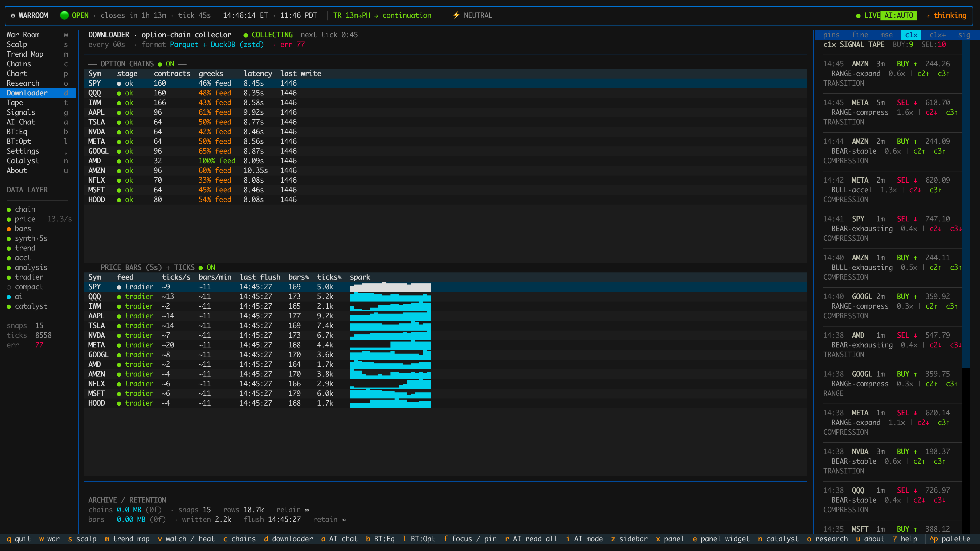Screen dimensions: 980x551
Task: Click the SEL arrow on META 14:45 signal
Action: pyautogui.click(x=915, y=103)
